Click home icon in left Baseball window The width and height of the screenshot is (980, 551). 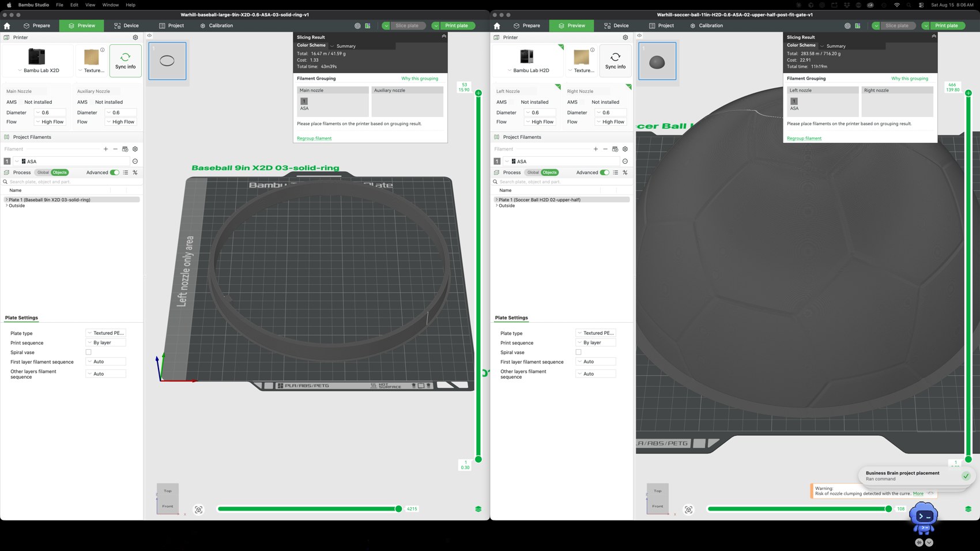coord(7,26)
